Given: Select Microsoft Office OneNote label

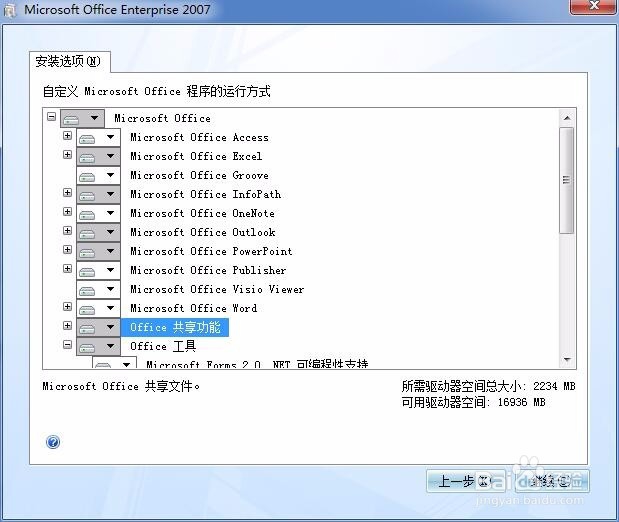Looking at the screenshot, I should pyautogui.click(x=203, y=213).
